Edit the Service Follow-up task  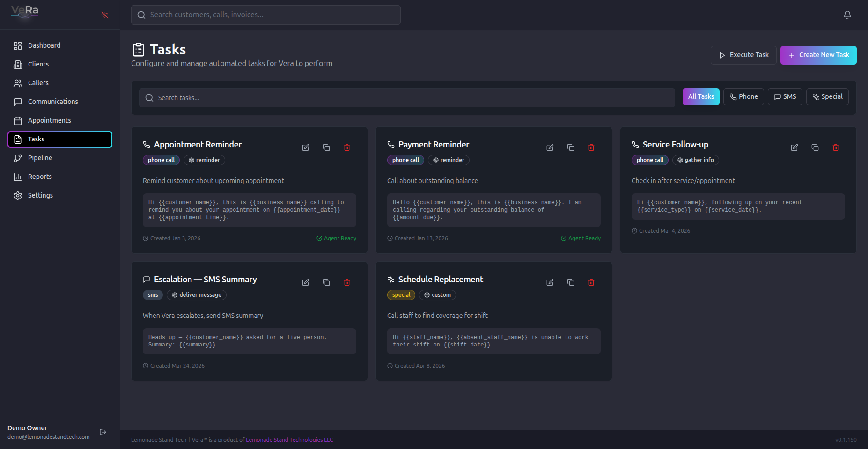pyautogui.click(x=794, y=147)
